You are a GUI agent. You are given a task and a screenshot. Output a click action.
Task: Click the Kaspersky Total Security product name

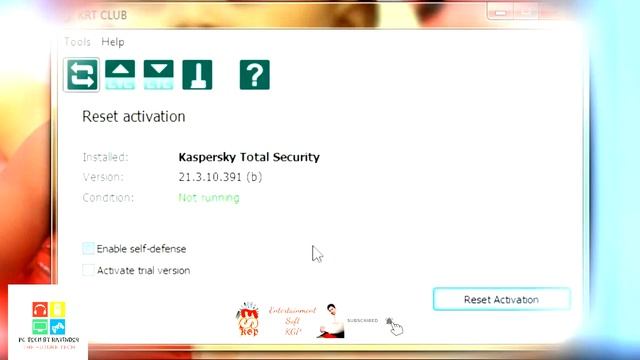click(249, 157)
